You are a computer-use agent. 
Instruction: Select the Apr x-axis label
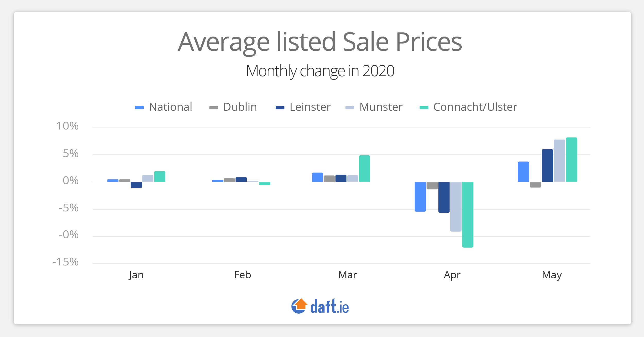point(452,275)
